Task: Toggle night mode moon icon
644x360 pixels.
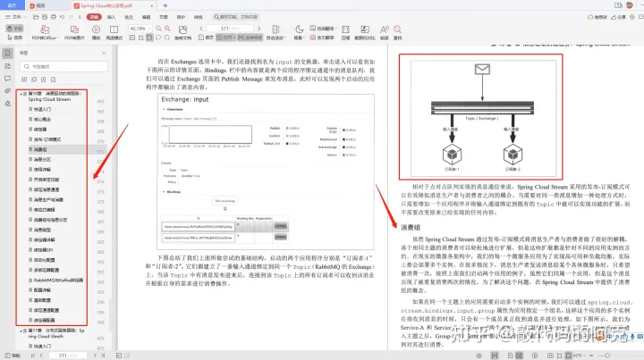Action: (300, 29)
